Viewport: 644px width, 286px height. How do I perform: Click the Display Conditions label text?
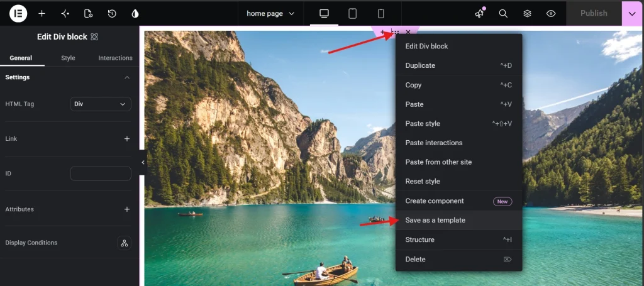tap(31, 243)
